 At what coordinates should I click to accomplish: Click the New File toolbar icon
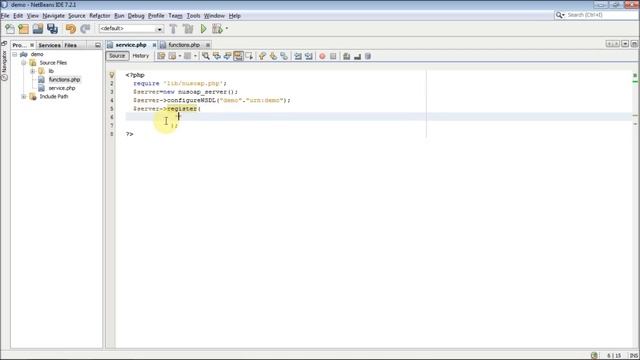(x=10, y=29)
